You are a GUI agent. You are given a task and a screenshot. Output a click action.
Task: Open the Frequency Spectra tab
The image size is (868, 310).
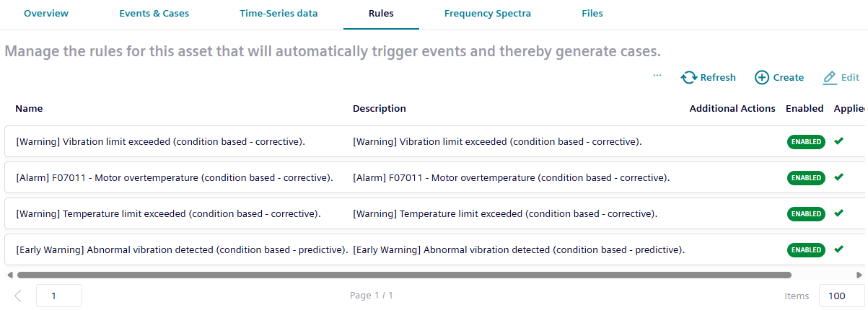[x=488, y=14]
